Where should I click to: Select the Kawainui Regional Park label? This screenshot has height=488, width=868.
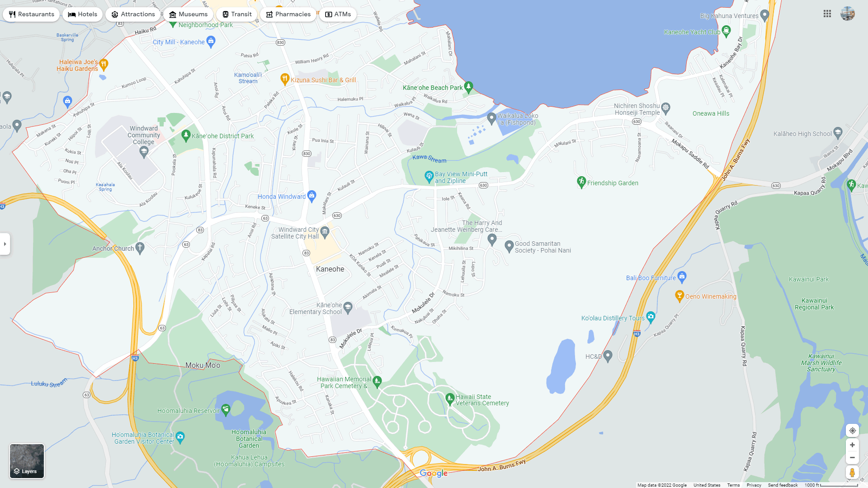click(x=814, y=304)
